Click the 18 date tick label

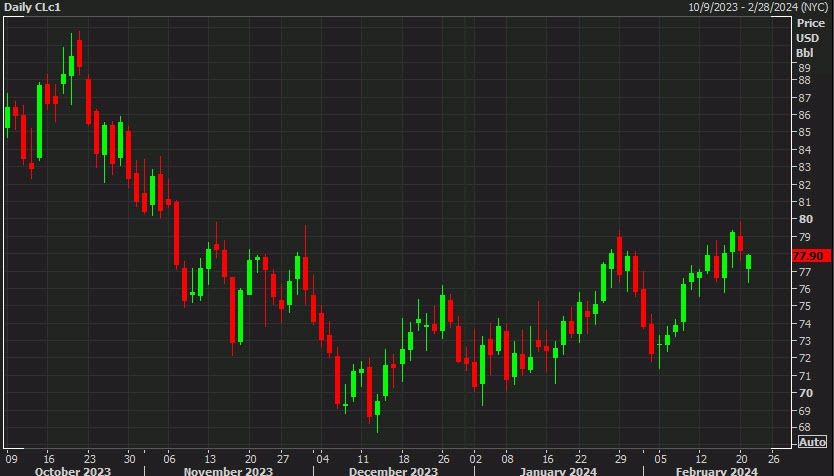click(404, 459)
